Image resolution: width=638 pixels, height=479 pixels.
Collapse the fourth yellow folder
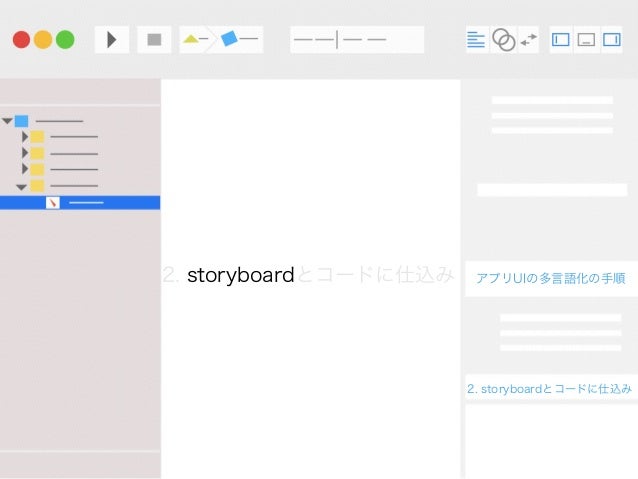pyautogui.click(x=21, y=187)
